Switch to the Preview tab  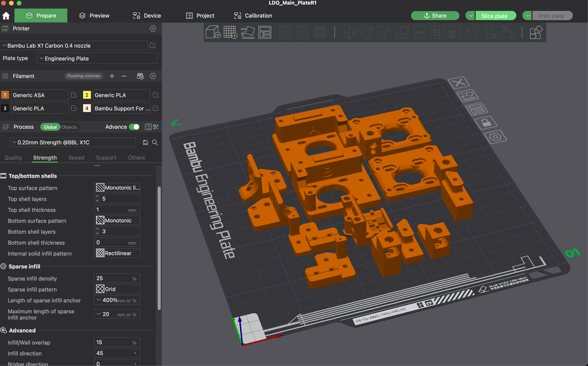pos(94,16)
